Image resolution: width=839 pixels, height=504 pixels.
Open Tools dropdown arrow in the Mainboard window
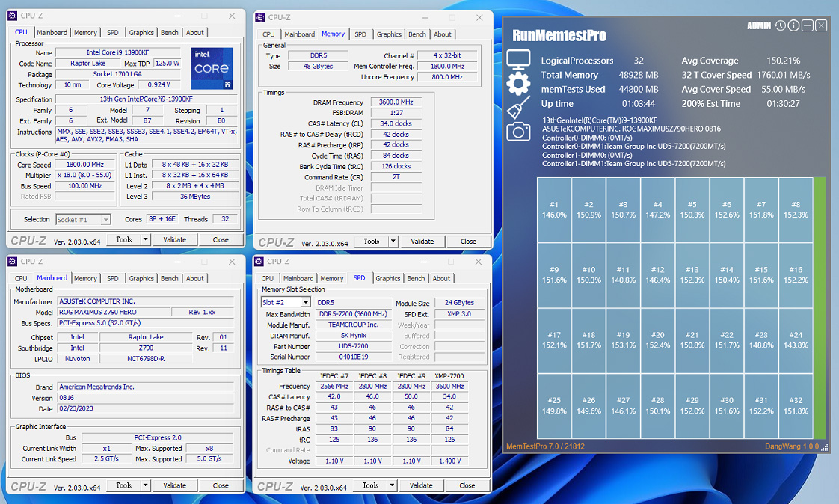(145, 485)
